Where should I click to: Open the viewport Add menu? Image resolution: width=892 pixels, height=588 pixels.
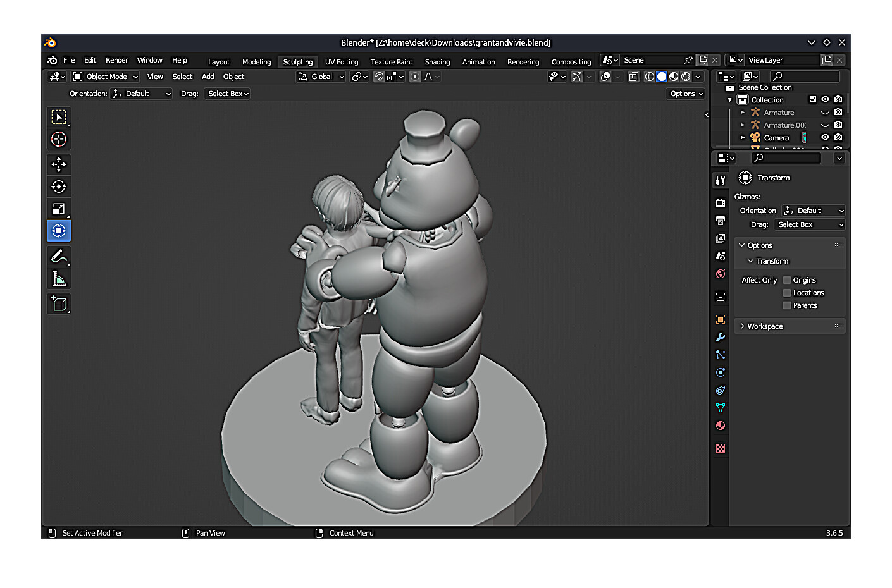[x=208, y=77]
